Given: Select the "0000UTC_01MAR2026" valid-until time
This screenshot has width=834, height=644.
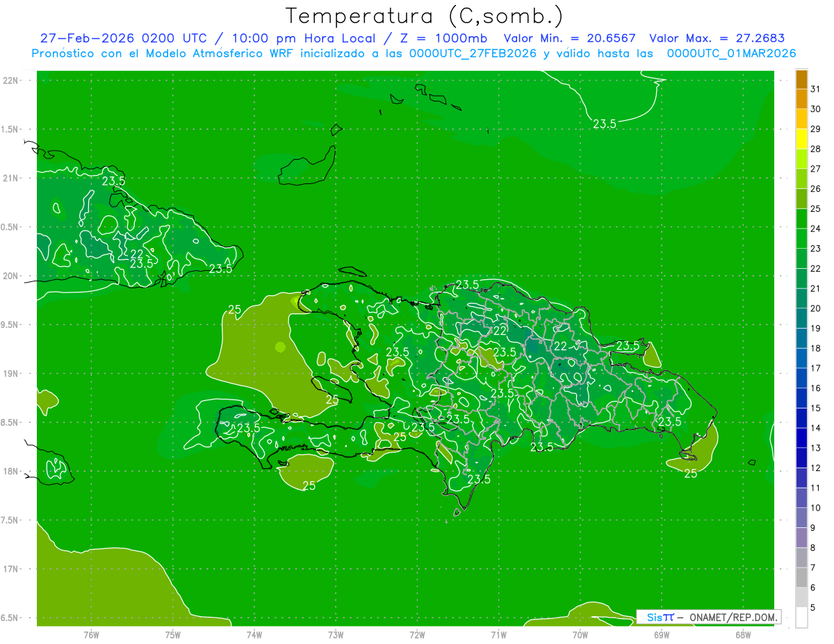Looking at the screenshot, I should 731,53.
